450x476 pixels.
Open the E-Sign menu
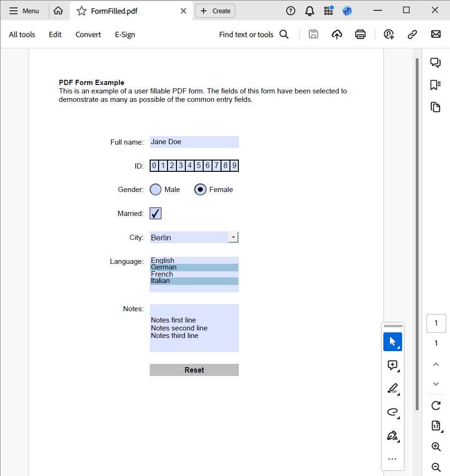click(125, 34)
